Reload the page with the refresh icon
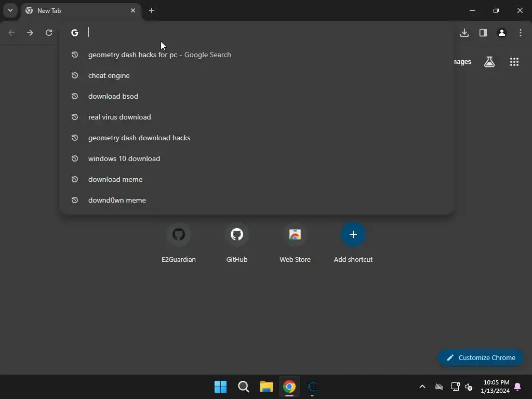Screen dimensions: 532x399 click(x=49, y=33)
